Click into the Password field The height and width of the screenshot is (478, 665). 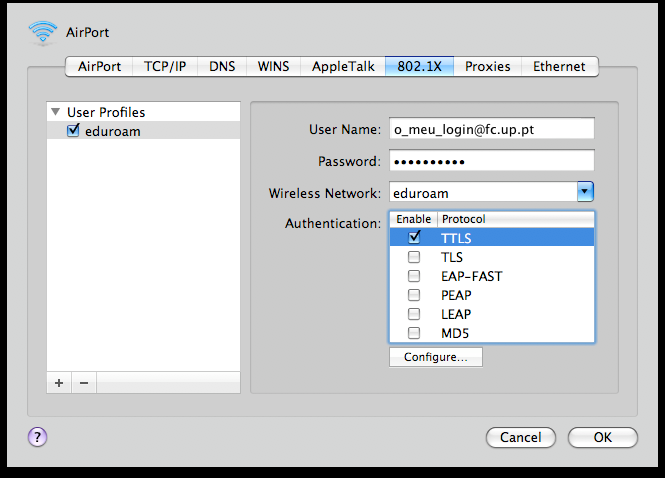click(x=492, y=161)
